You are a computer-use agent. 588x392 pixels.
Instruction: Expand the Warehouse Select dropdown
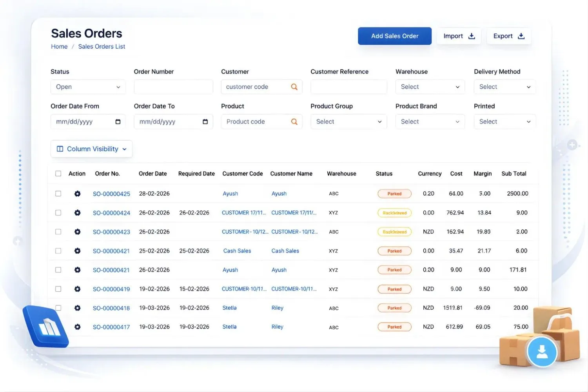pyautogui.click(x=430, y=87)
